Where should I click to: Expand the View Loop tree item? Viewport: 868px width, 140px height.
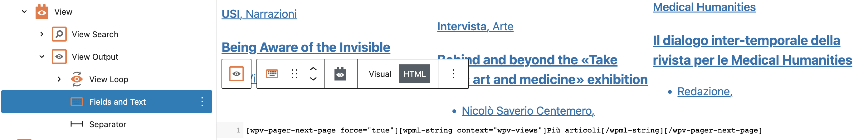(59, 79)
